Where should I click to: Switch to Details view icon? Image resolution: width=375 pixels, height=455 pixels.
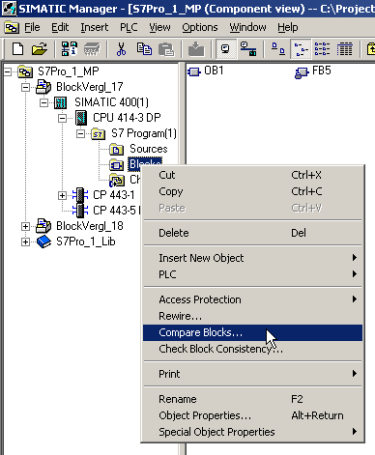(x=344, y=49)
